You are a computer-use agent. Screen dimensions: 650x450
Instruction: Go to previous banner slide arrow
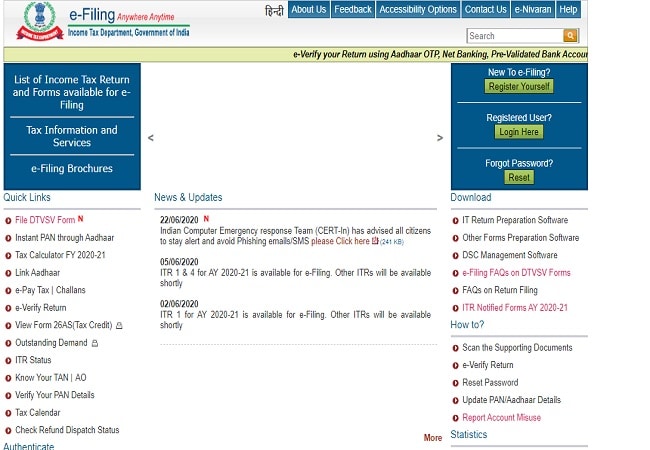[x=151, y=138]
